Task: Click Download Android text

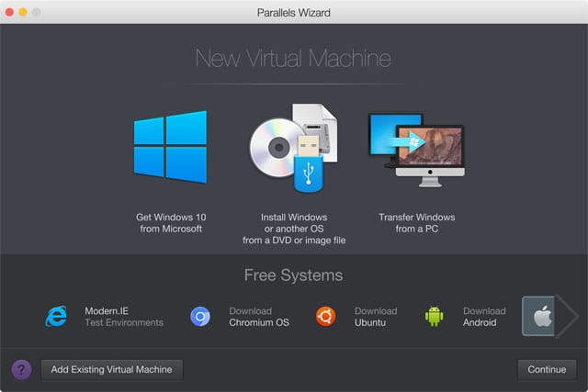Action: (484, 317)
